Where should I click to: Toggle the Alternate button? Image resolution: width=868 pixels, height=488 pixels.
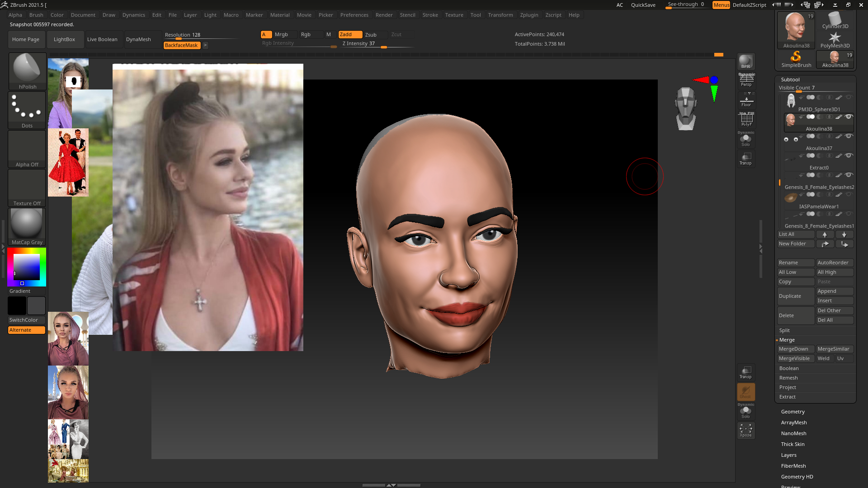[x=27, y=330]
